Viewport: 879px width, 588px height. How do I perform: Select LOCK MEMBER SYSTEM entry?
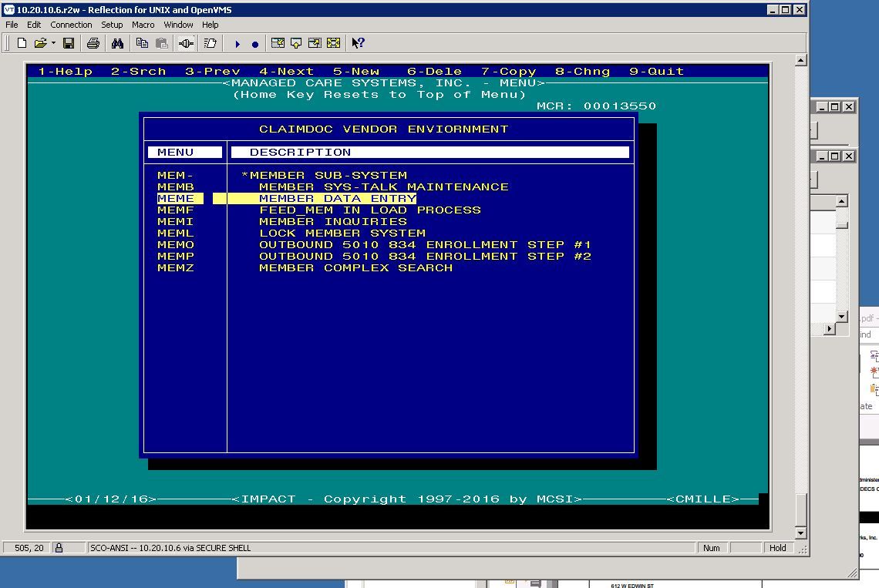pos(342,234)
